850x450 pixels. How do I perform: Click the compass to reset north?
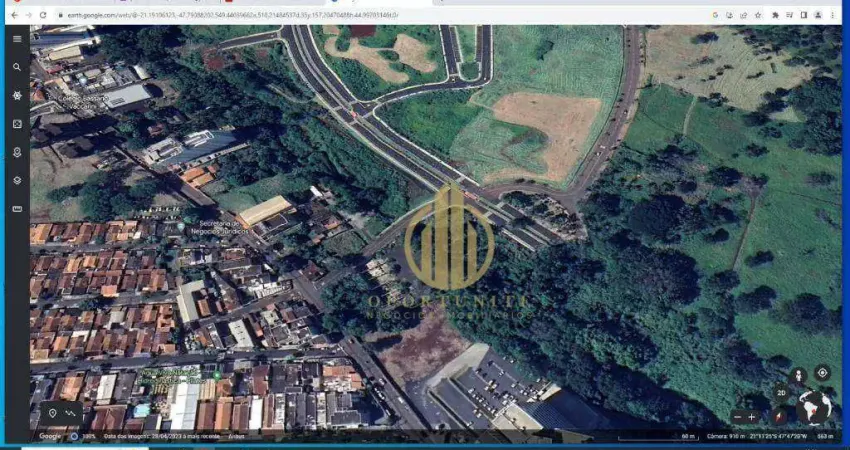(x=780, y=417)
